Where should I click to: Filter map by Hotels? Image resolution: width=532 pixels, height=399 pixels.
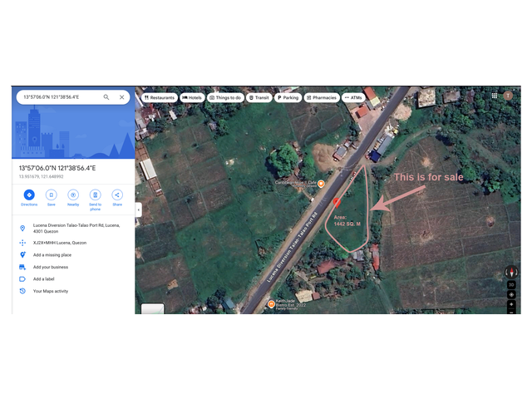(192, 97)
